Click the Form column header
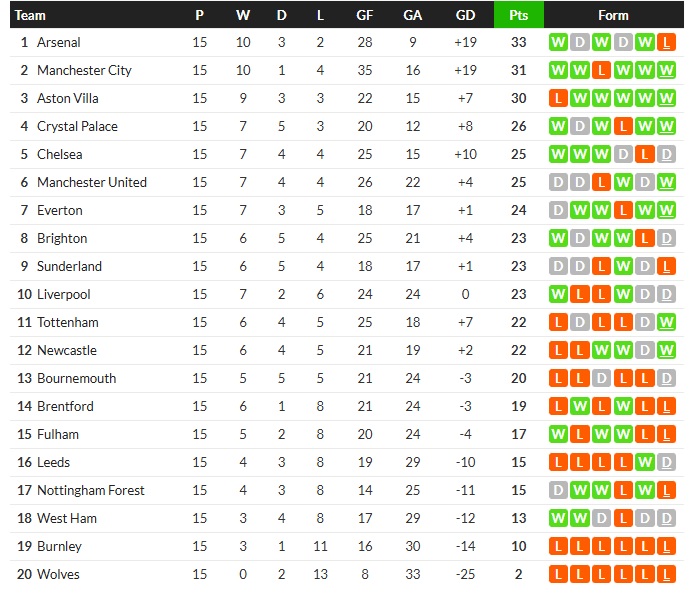690x594 pixels. click(x=613, y=15)
